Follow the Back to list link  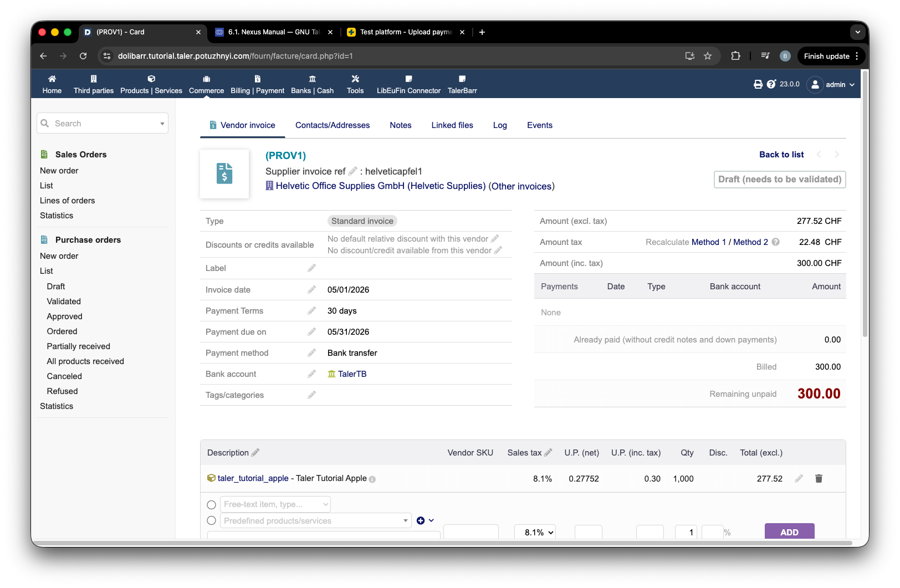click(781, 155)
